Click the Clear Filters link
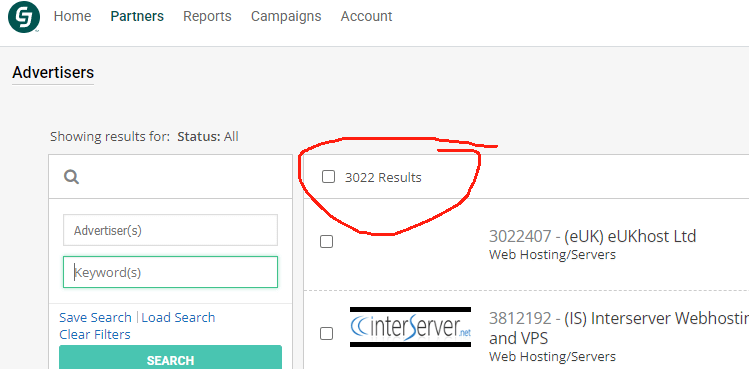Screen dimensions: 749x369 (95, 335)
